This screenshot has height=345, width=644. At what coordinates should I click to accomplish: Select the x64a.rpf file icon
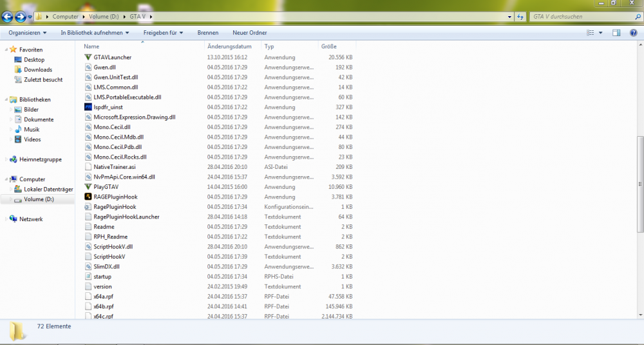[88, 297]
